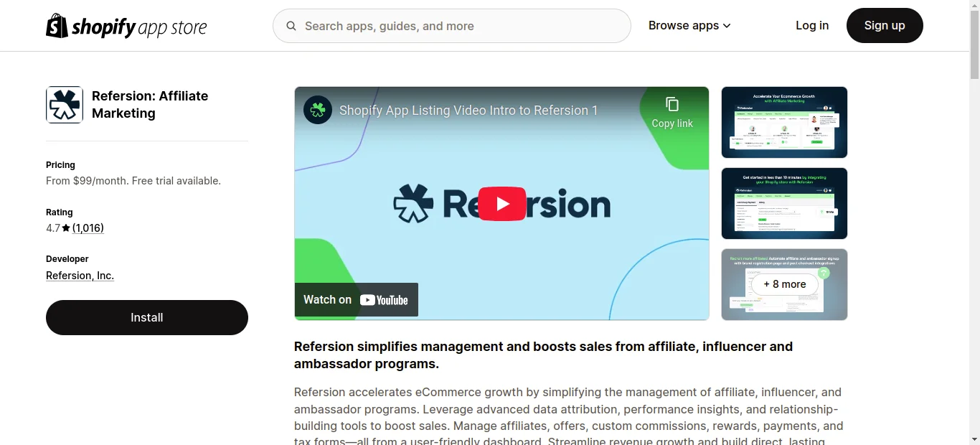Open the Refersion, Inc. developer link

(x=80, y=276)
